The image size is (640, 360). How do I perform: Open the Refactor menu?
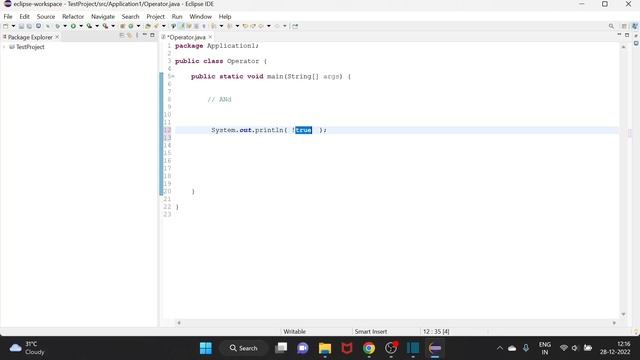(x=73, y=16)
